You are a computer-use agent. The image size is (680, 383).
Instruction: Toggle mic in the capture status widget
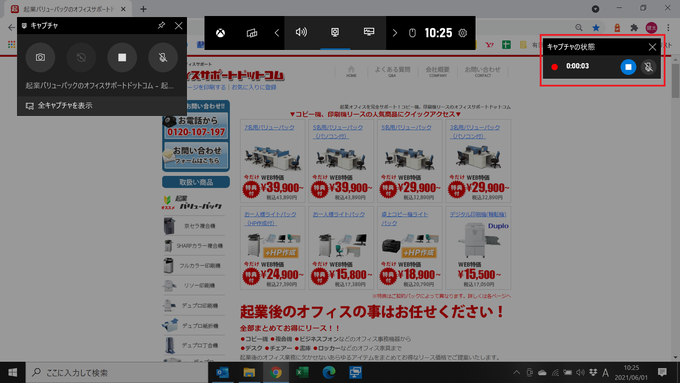click(648, 67)
